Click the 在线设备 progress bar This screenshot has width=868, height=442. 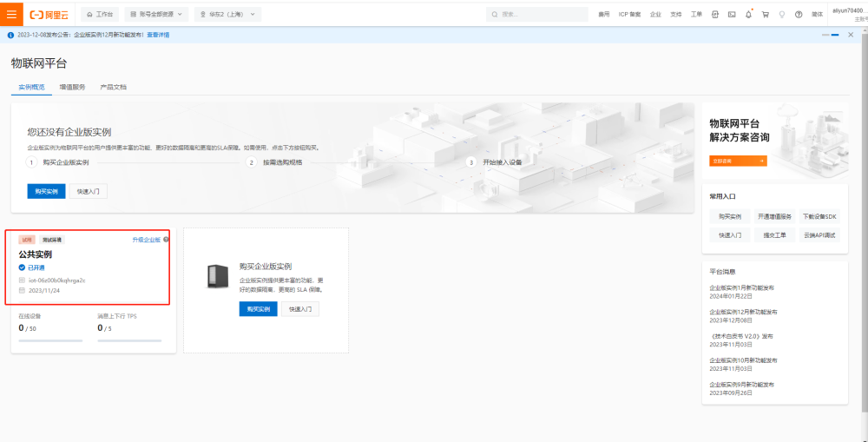click(50, 340)
